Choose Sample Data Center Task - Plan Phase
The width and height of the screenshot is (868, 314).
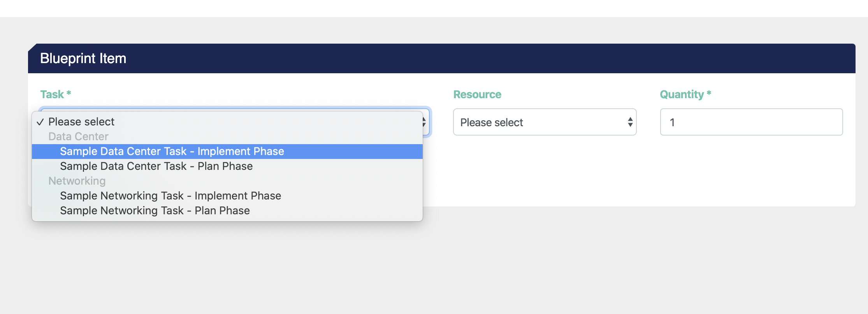tap(156, 166)
